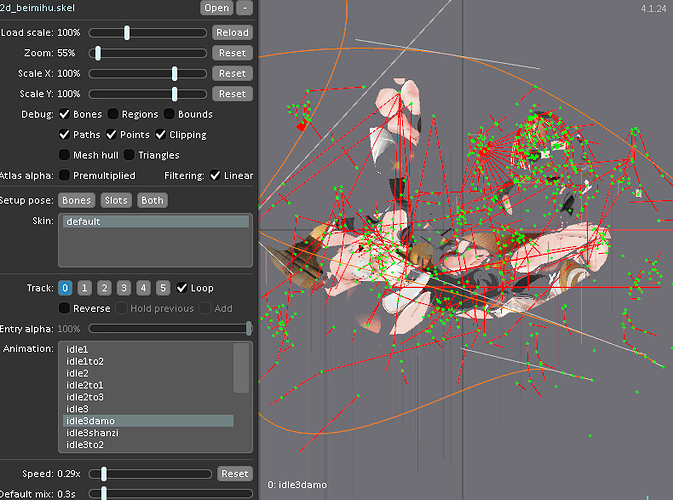Enable Regions debug checkbox
The height and width of the screenshot is (500, 673).
113,114
